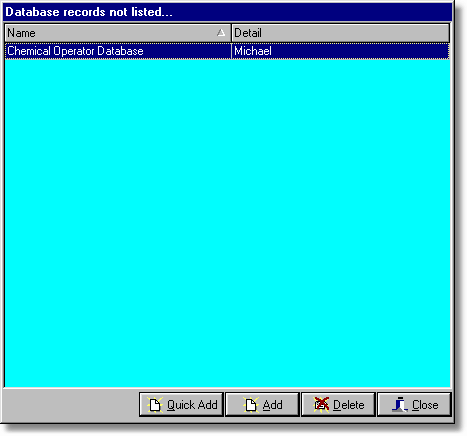Click the red X Delete icon

click(321, 405)
